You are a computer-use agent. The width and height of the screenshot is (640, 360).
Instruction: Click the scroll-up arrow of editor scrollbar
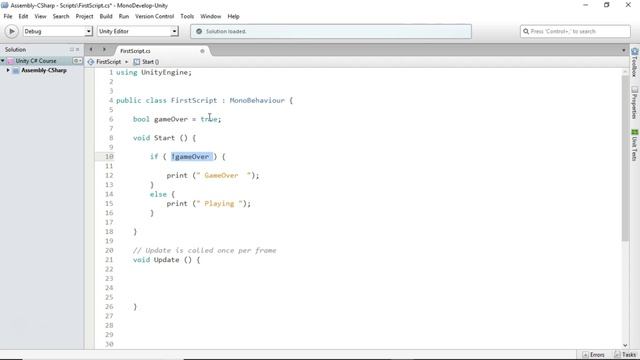pyautogui.click(x=625, y=72)
